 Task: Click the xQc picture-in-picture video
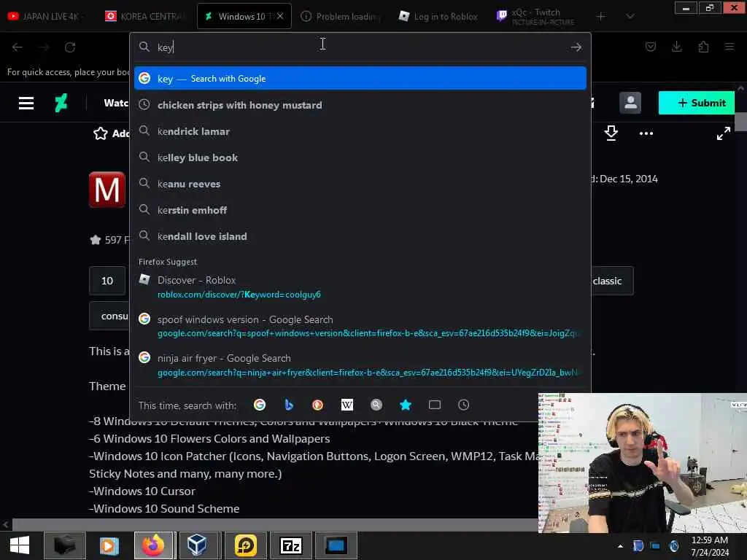pos(643,463)
